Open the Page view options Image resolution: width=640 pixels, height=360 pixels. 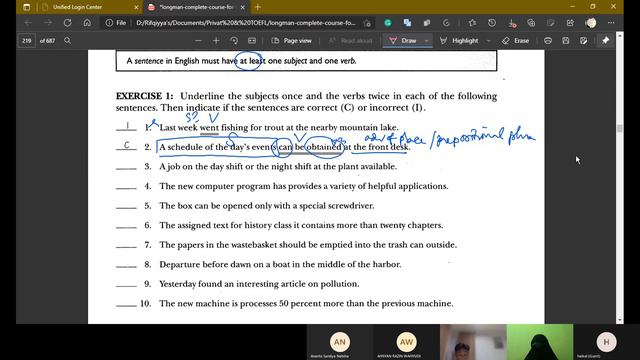click(x=292, y=40)
